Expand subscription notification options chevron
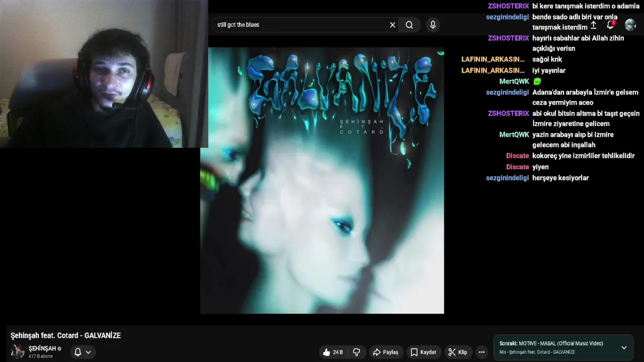The image size is (644, 362). click(89, 352)
